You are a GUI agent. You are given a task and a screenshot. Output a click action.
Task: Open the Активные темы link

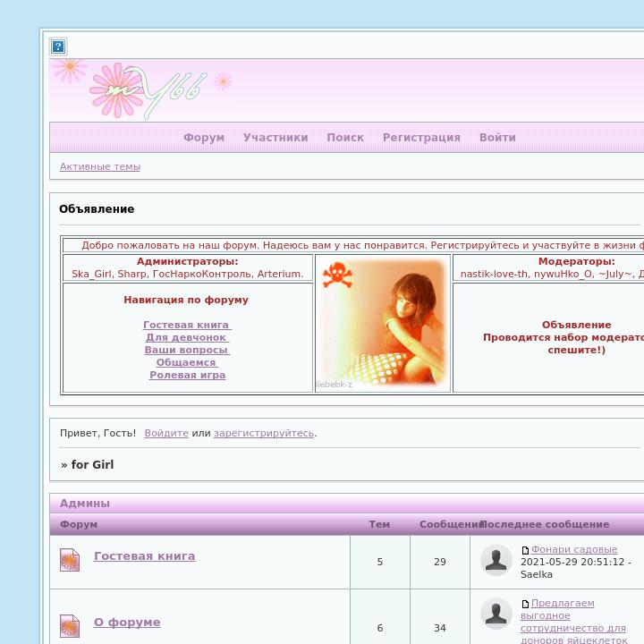(x=100, y=166)
